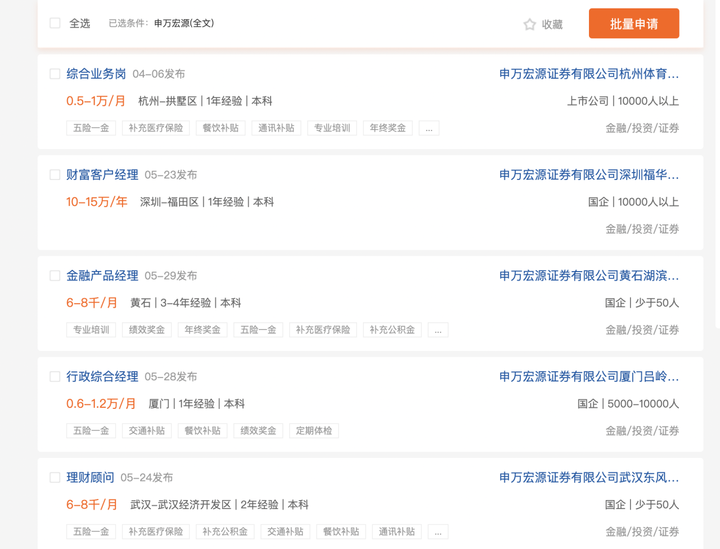Click 深圳-福田区 location text

pos(169,202)
